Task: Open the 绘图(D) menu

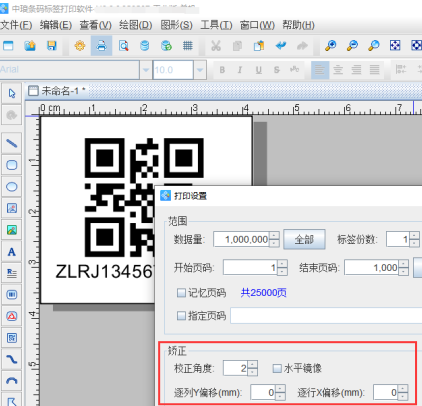Action: (x=136, y=25)
